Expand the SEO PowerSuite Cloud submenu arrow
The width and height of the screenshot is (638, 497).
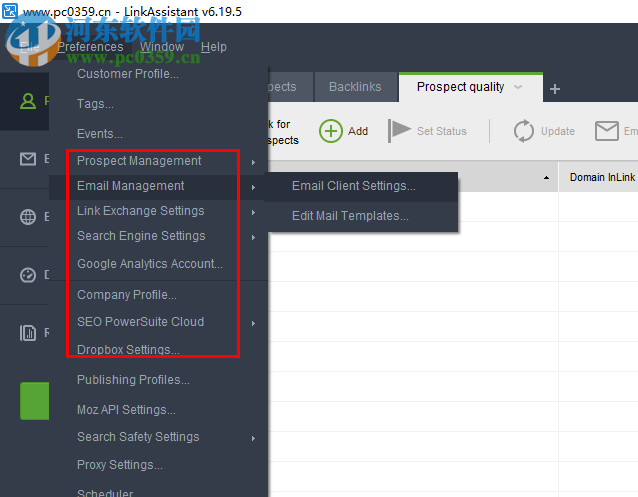pyautogui.click(x=253, y=323)
